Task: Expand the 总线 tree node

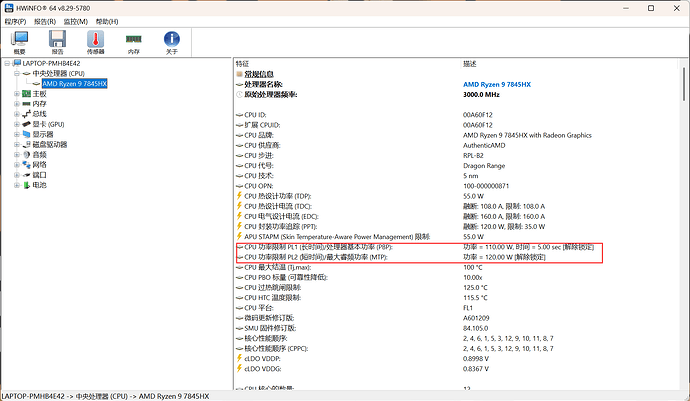Action: click(16, 114)
